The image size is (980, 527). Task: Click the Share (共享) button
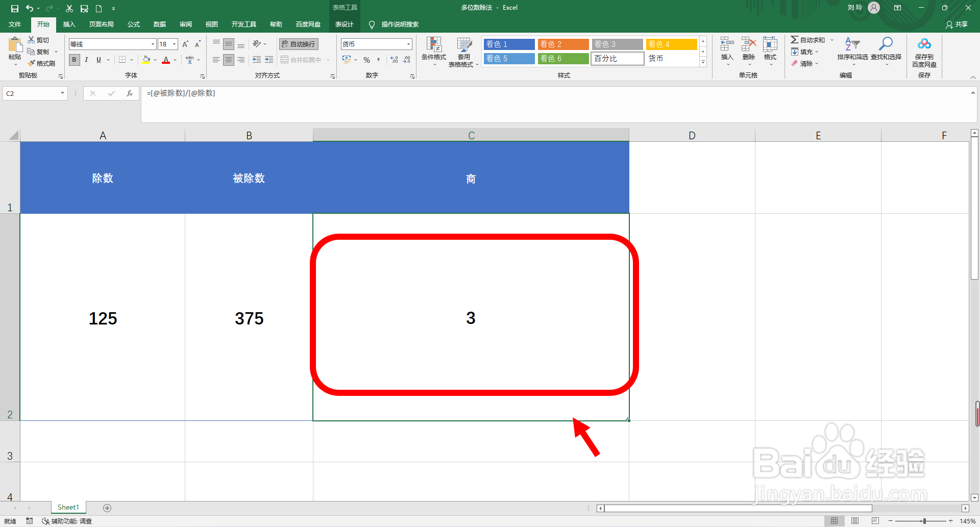click(957, 24)
